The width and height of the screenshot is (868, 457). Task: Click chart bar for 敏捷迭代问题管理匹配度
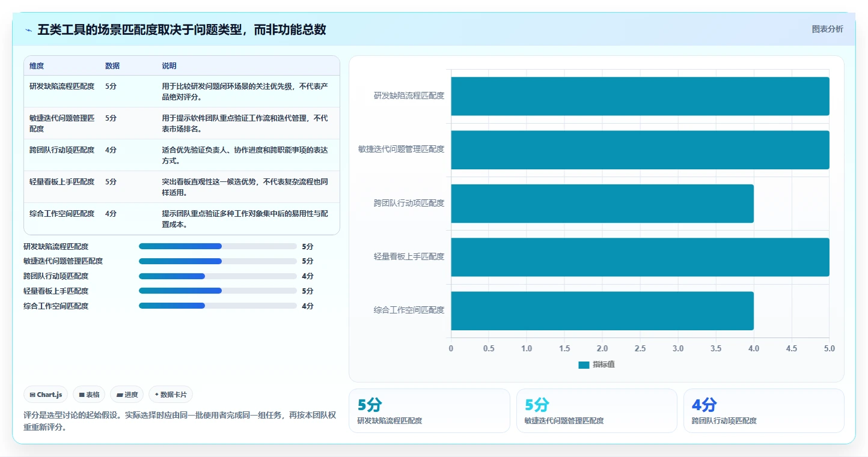(640, 150)
